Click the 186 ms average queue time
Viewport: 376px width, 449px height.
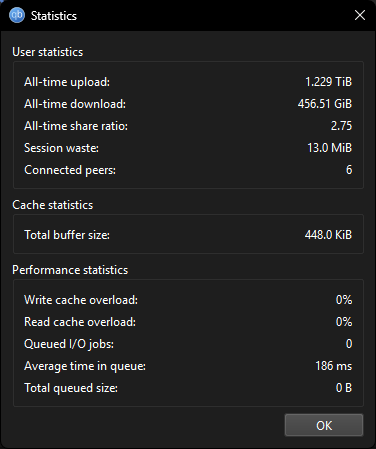[334, 366]
